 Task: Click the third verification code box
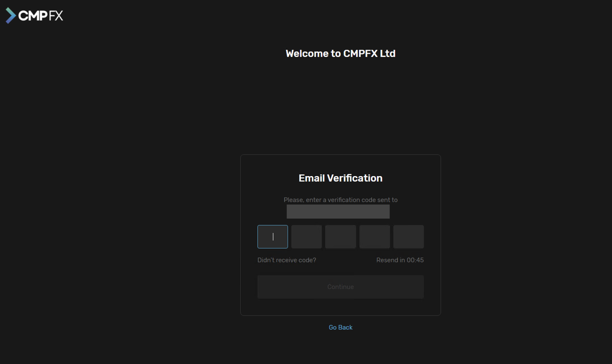[x=340, y=237]
